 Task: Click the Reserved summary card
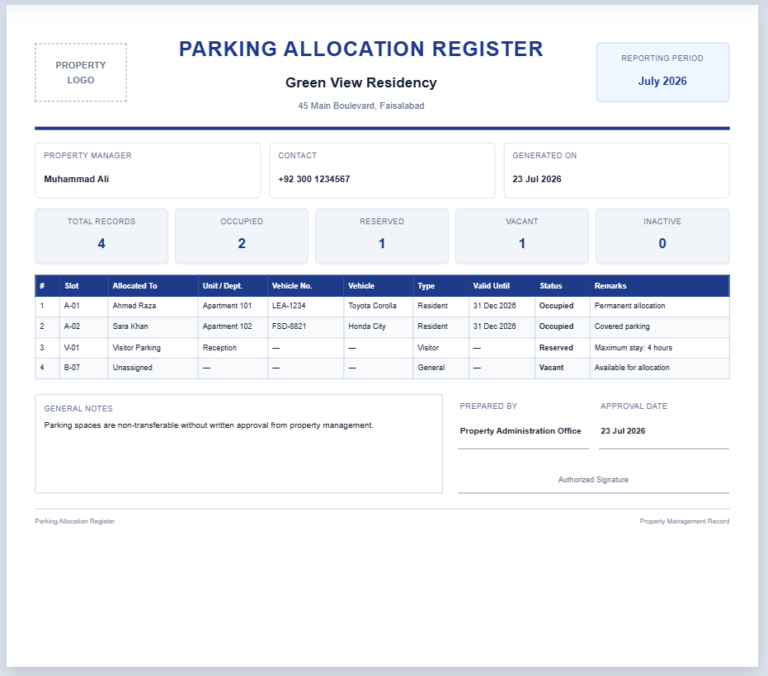pos(382,236)
